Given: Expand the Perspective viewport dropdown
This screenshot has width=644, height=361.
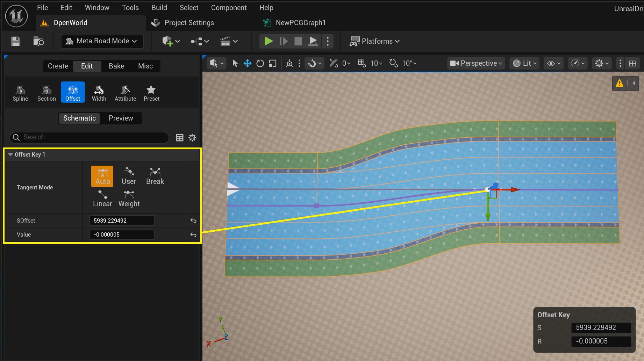Looking at the screenshot, I should pos(476,63).
